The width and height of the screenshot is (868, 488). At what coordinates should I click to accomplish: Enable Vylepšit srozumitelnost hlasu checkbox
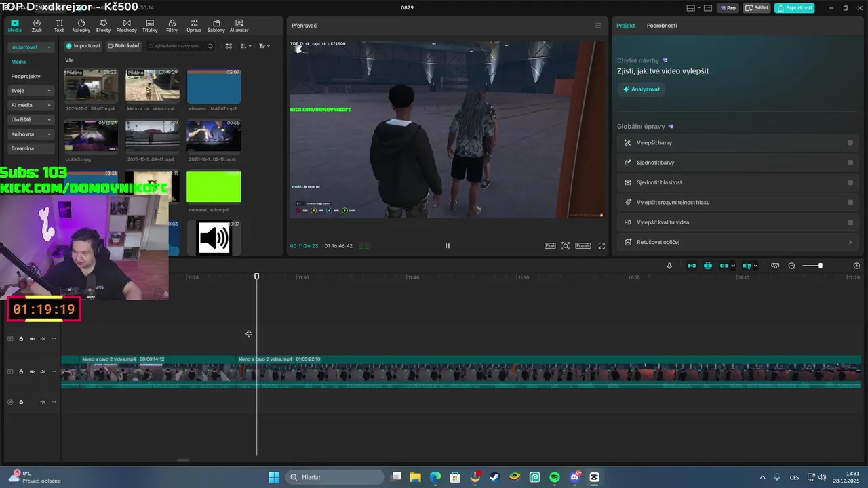(x=850, y=202)
